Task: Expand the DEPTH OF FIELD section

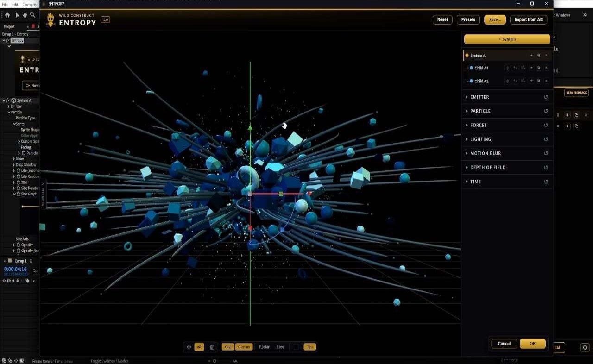Action: pos(507,168)
